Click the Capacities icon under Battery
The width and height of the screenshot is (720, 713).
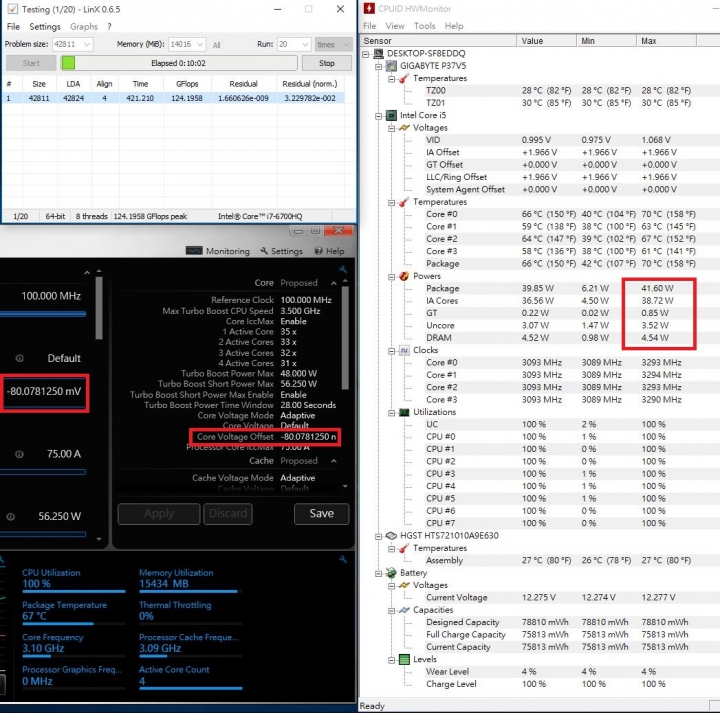404,610
